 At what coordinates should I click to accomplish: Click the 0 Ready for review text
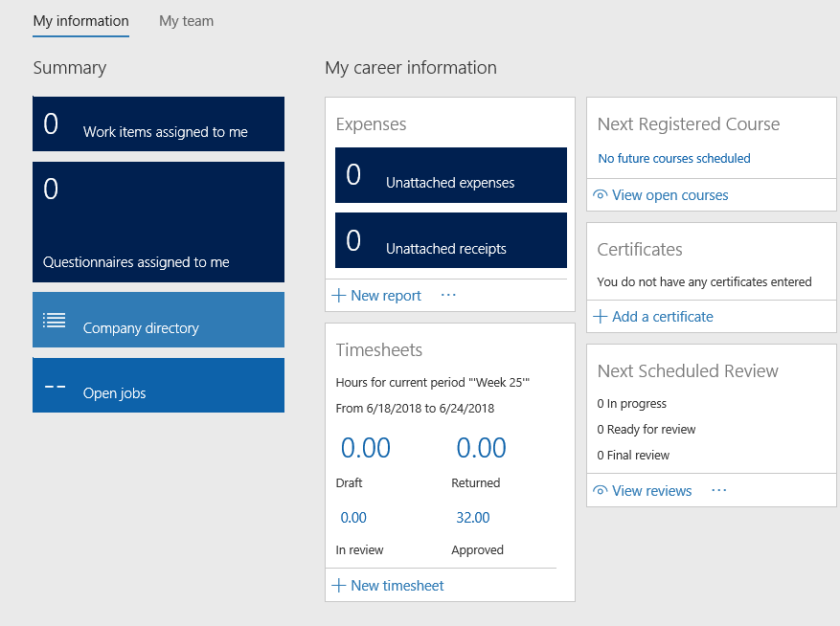pyautogui.click(x=647, y=430)
